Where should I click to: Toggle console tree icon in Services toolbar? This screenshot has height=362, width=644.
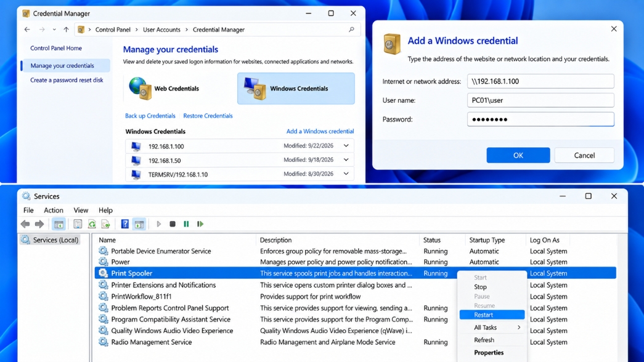[x=59, y=224]
